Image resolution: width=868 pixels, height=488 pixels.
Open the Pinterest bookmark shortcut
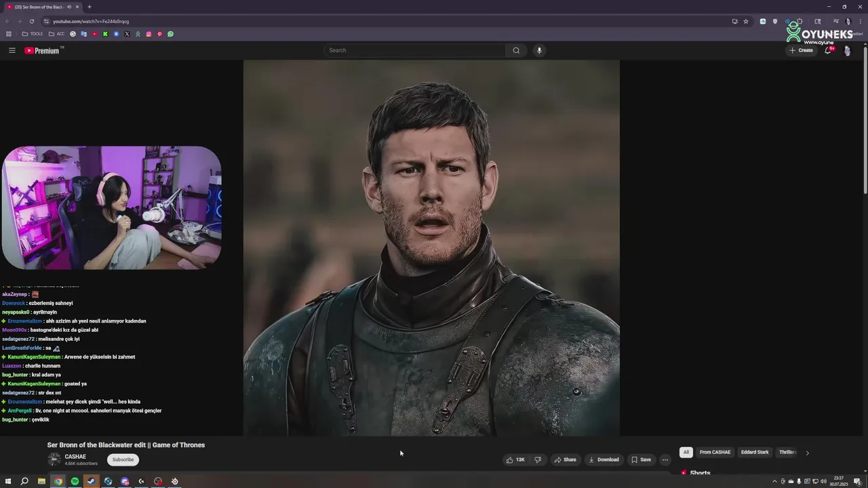click(159, 34)
